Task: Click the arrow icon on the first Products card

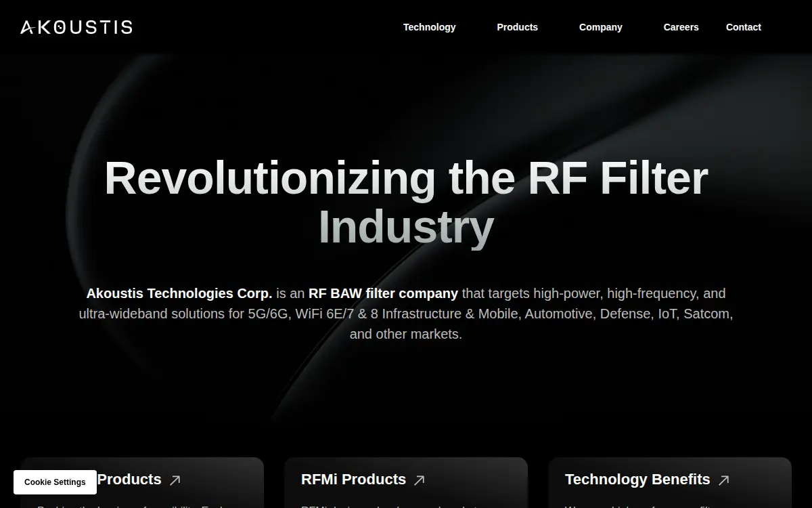Action: coord(175,480)
